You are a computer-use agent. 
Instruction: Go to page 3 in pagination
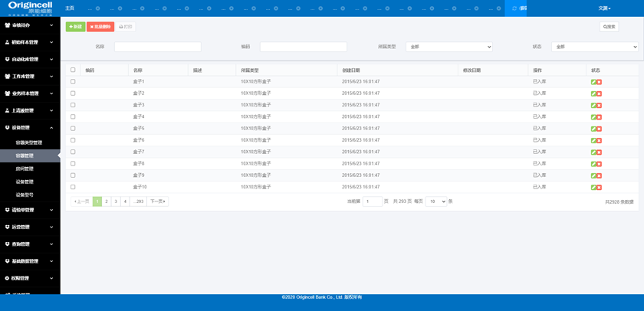(116, 201)
